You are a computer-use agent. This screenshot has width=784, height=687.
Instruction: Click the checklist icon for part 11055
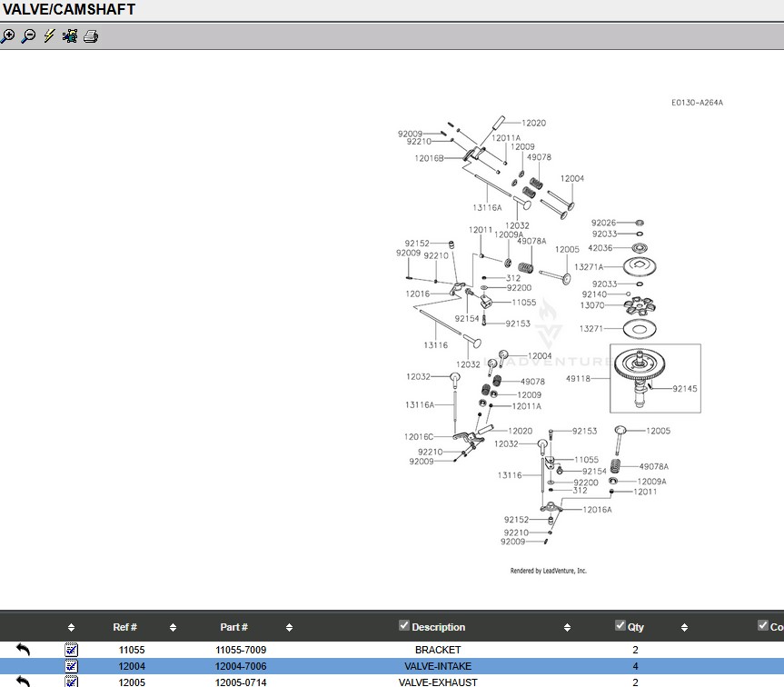tap(72, 650)
